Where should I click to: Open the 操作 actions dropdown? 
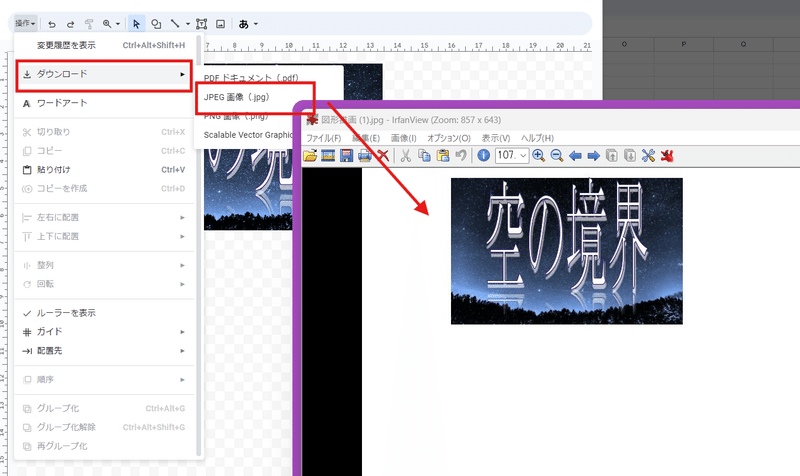[25, 23]
